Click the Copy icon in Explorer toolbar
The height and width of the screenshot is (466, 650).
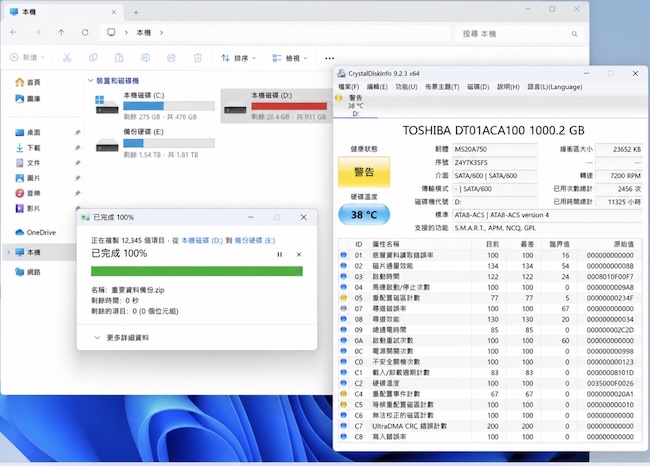(x=93, y=58)
